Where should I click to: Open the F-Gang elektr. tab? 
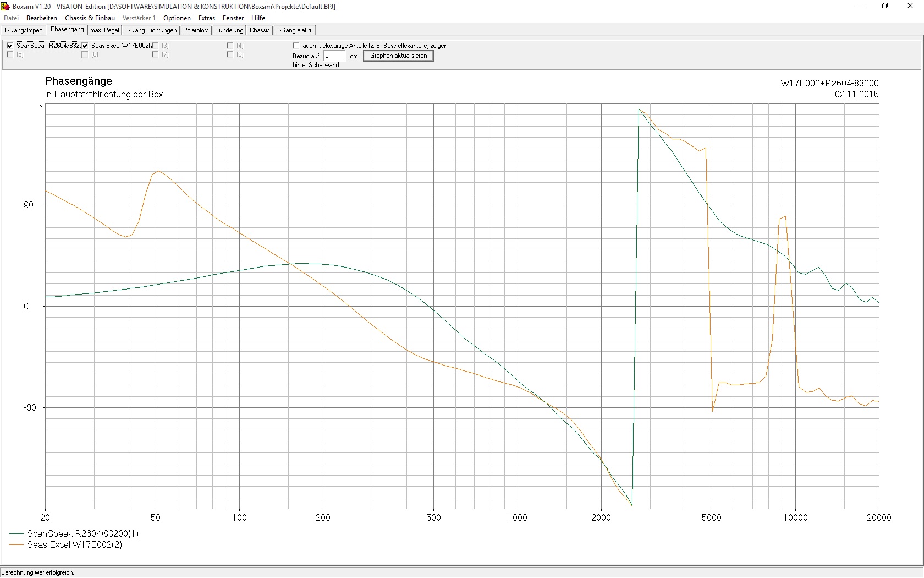(294, 30)
